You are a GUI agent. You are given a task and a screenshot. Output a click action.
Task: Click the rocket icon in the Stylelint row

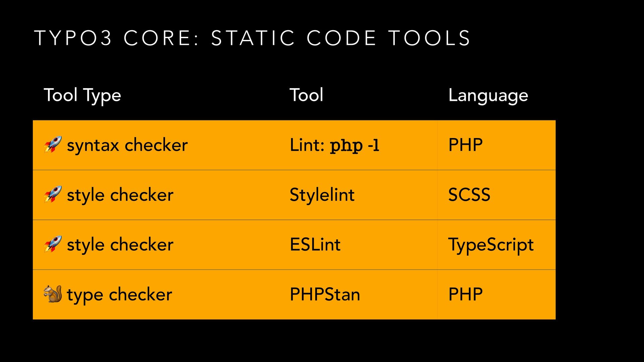pyautogui.click(x=53, y=194)
